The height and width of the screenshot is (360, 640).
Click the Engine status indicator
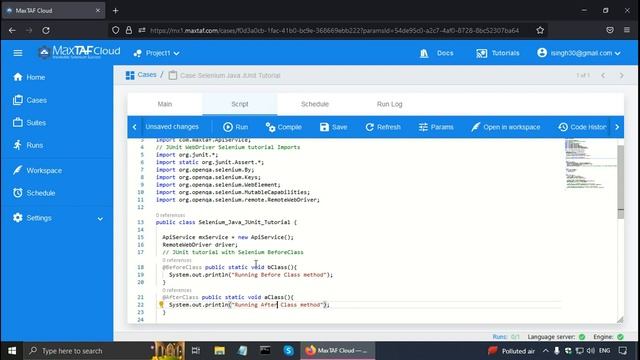(x=609, y=337)
